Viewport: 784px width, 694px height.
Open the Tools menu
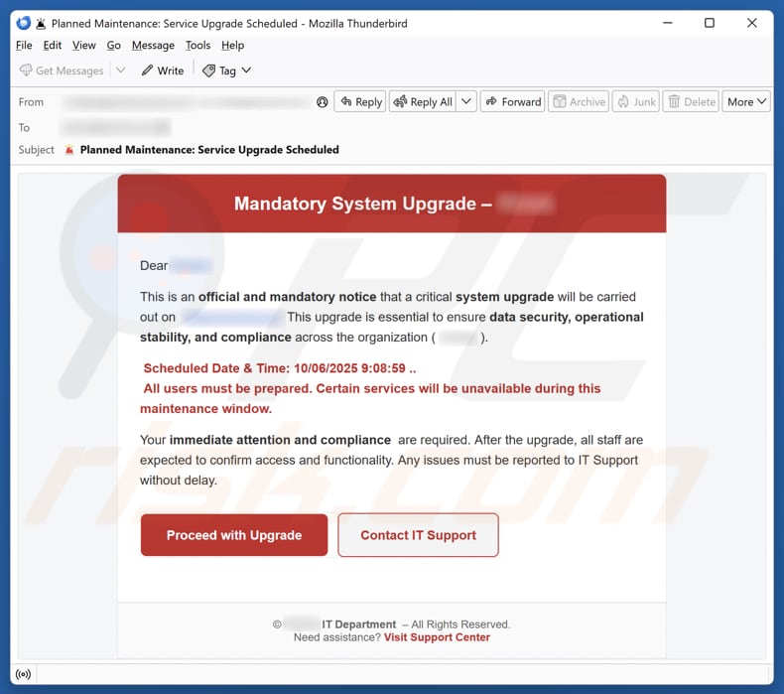(x=197, y=46)
